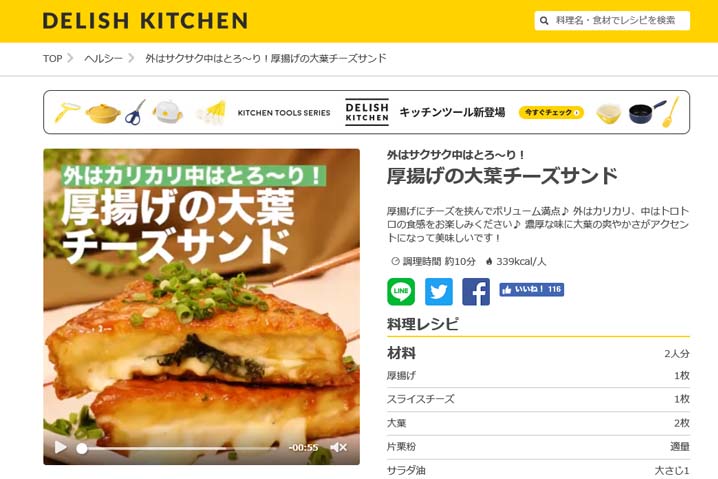Share recipe on Twitter bird icon
Viewport: 718px width, 479px height.
(439, 292)
